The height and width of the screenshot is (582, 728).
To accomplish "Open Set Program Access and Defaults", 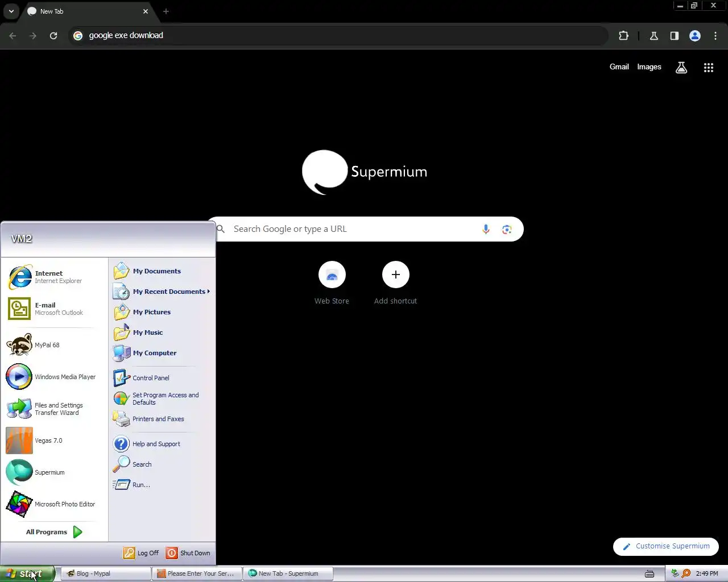I will (x=162, y=398).
